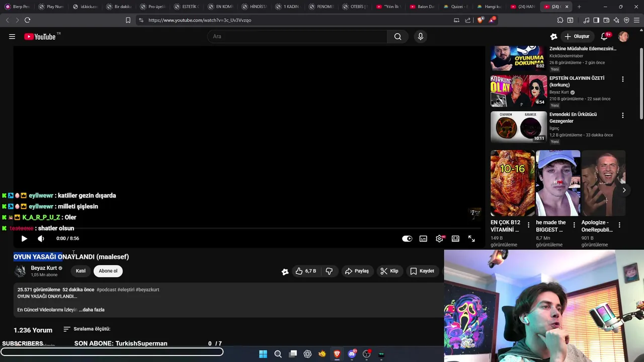Switch to the Blerp tab
Screen dimensions: 644x362
[18, 7]
